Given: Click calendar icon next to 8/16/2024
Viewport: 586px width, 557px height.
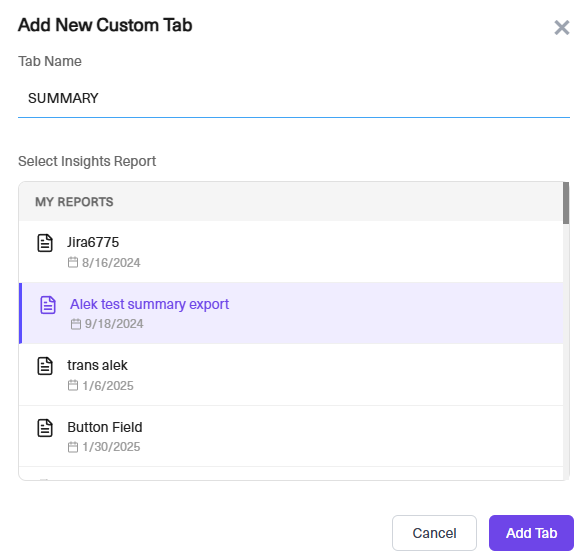Looking at the screenshot, I should click(x=73, y=262).
